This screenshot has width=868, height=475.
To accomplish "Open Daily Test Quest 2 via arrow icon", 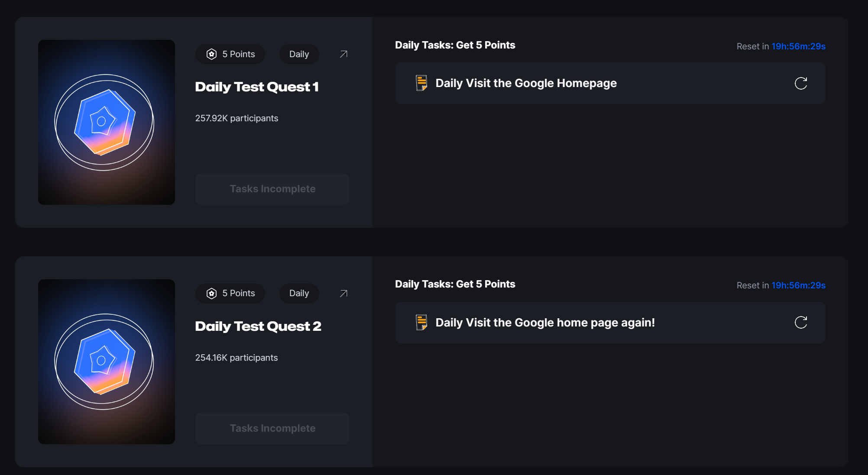I will (343, 294).
